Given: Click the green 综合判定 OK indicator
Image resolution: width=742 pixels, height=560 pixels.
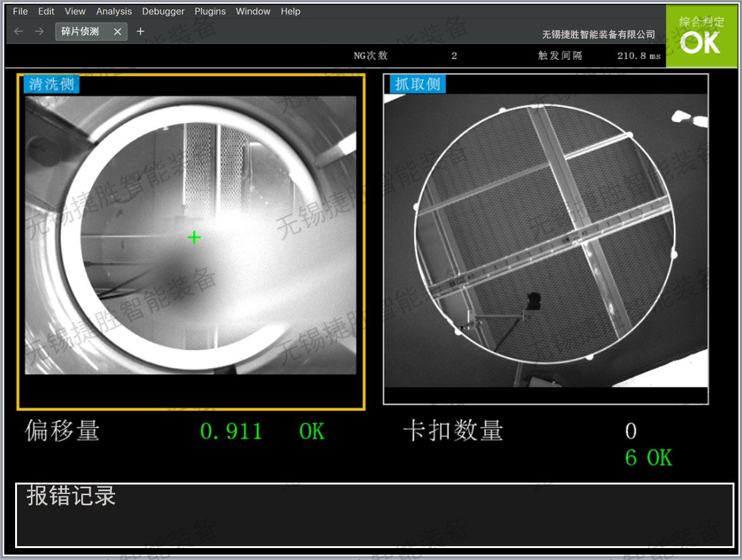Looking at the screenshot, I should pyautogui.click(x=701, y=36).
